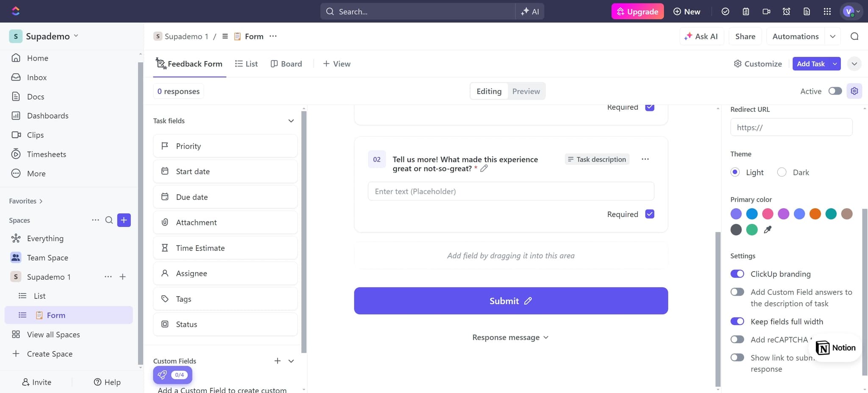Click the video recording icon in the top bar
Screen dimensions: 868x393
click(766, 11)
